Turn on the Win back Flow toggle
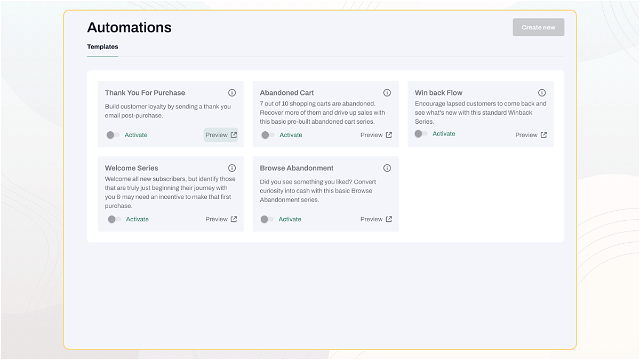 [421, 133]
